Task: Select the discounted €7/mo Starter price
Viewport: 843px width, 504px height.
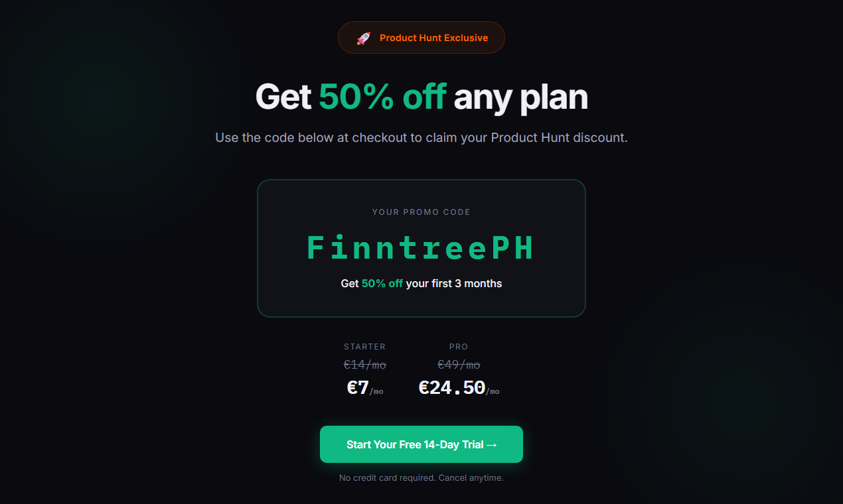Action: tap(364, 388)
